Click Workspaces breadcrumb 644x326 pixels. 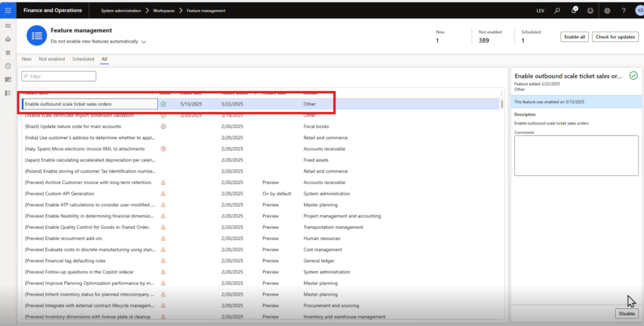click(164, 11)
